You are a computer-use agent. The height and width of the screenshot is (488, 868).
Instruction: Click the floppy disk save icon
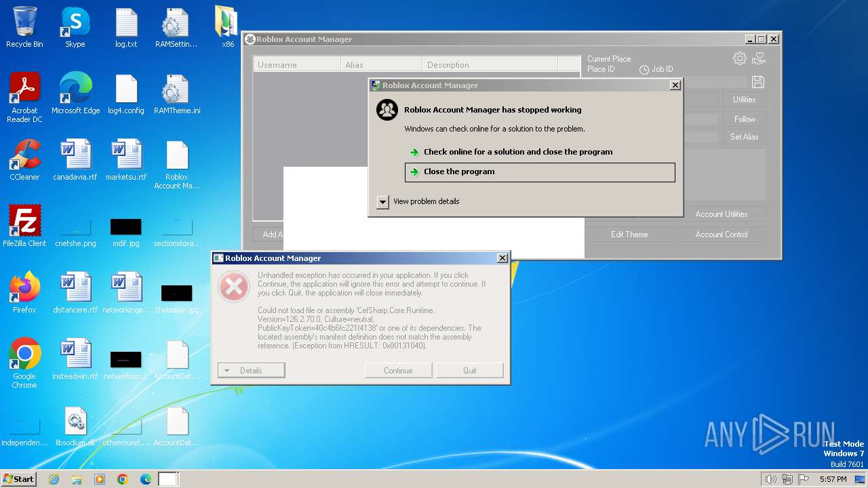pyautogui.click(x=758, y=82)
